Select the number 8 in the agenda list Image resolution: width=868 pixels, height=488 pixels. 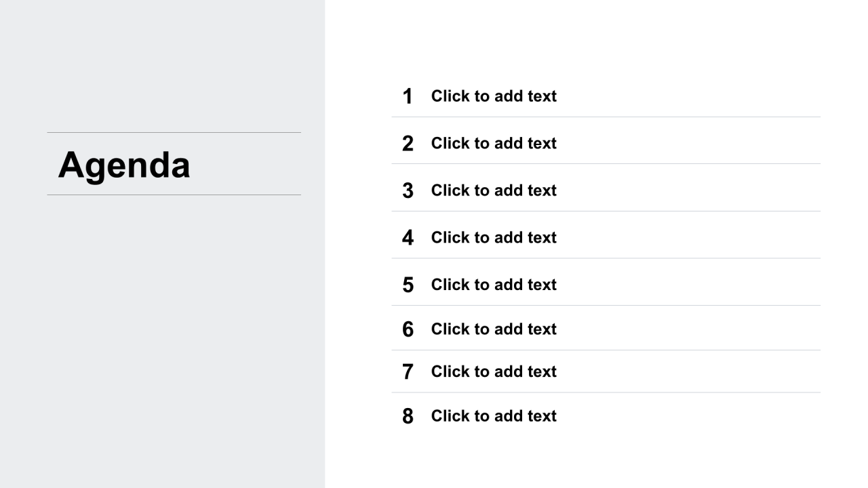408,416
